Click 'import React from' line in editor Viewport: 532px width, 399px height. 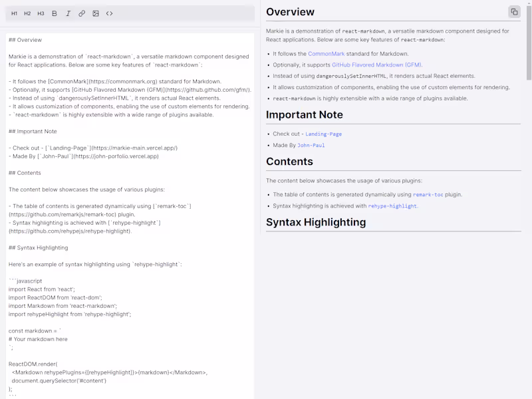42,289
